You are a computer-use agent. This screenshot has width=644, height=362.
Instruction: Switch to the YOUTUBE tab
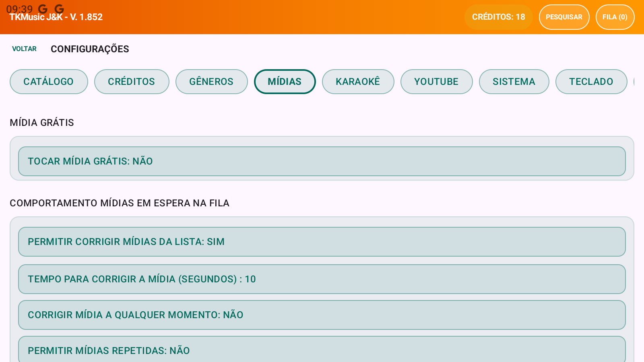[436, 82]
